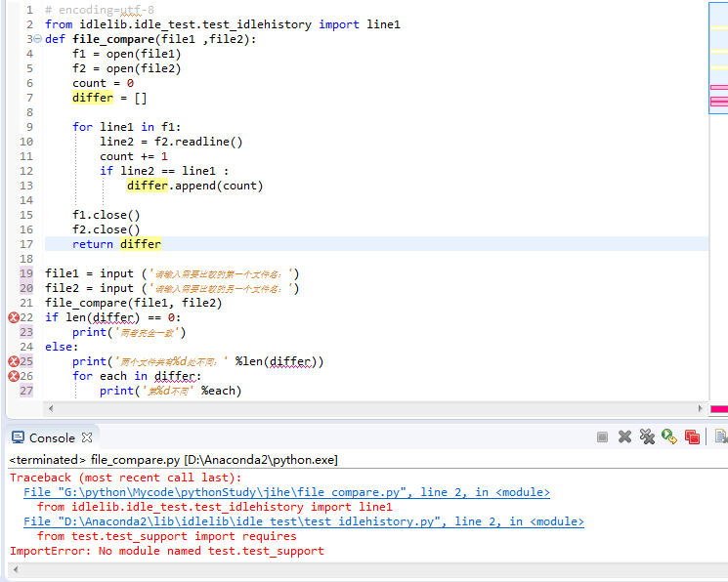Click line number 17 in the gutter
The image size is (728, 582).
pos(26,244)
